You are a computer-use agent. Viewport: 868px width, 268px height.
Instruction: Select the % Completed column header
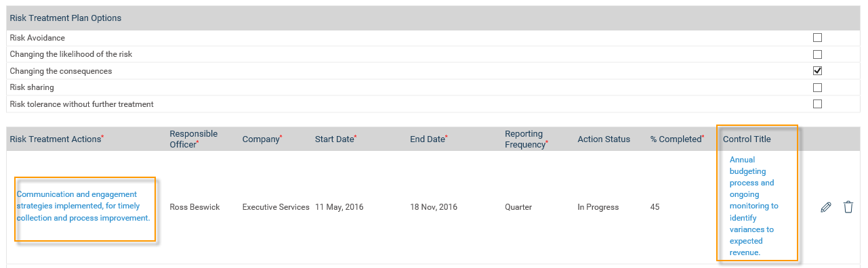[x=678, y=139]
